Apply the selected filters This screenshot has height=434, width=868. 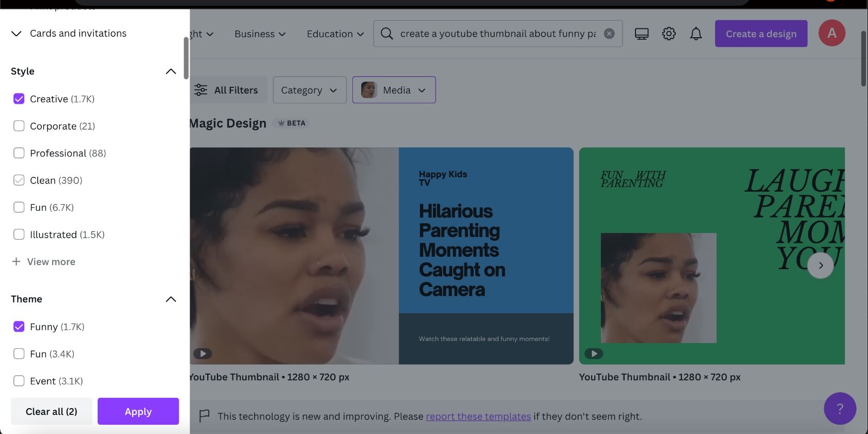click(138, 411)
